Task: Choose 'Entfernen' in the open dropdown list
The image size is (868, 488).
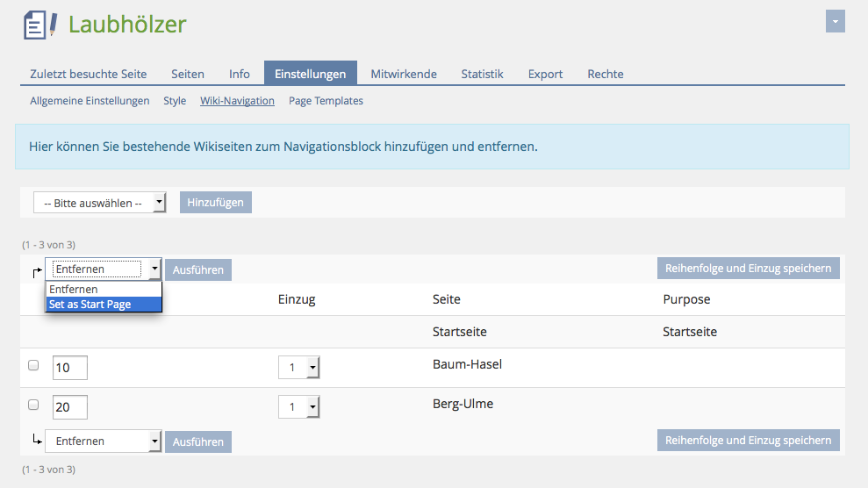Action: pos(104,289)
